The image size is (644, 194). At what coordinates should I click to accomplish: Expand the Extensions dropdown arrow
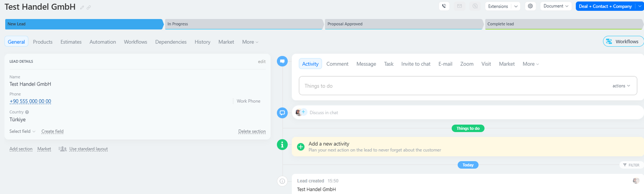[516, 6]
